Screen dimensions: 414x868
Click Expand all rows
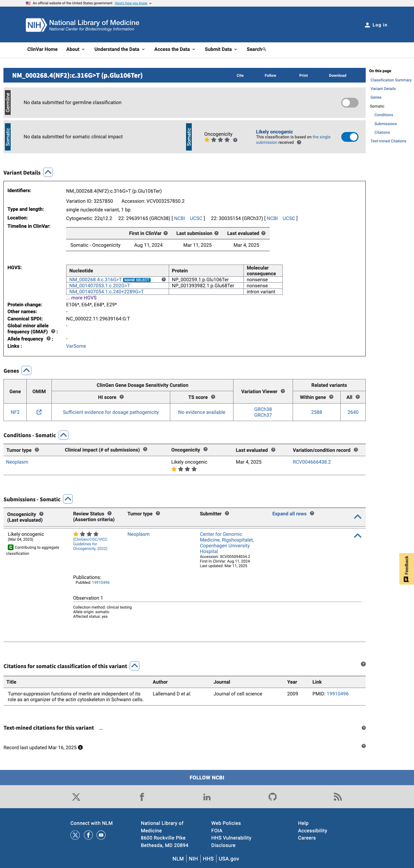tap(289, 513)
